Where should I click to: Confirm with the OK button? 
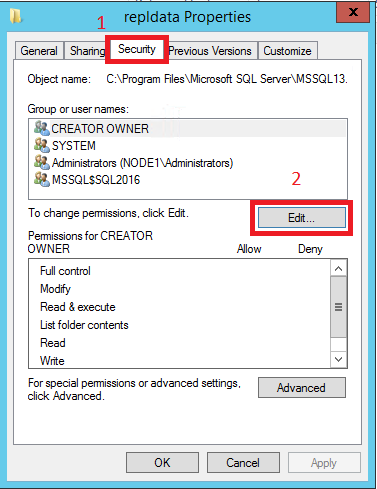pyautogui.click(x=162, y=463)
